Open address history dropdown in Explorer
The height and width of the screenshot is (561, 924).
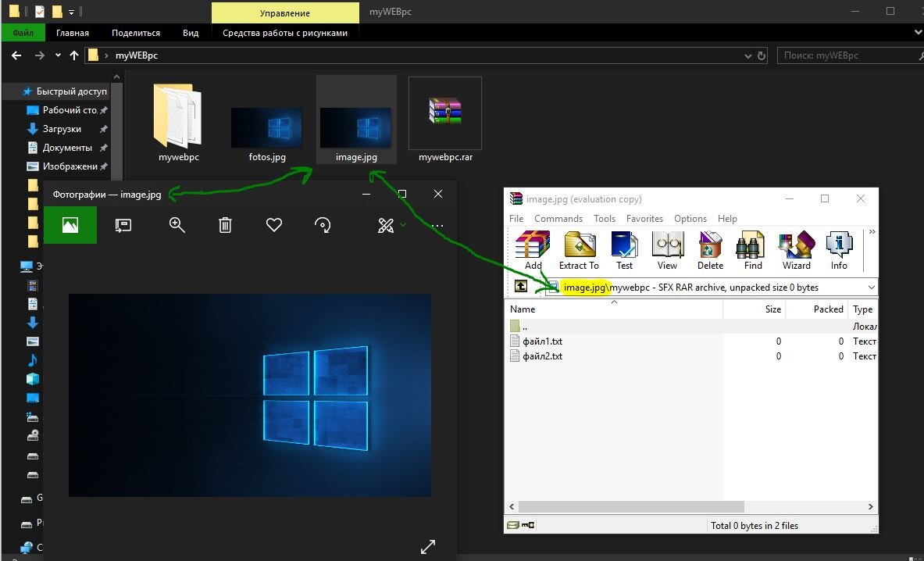coord(747,56)
